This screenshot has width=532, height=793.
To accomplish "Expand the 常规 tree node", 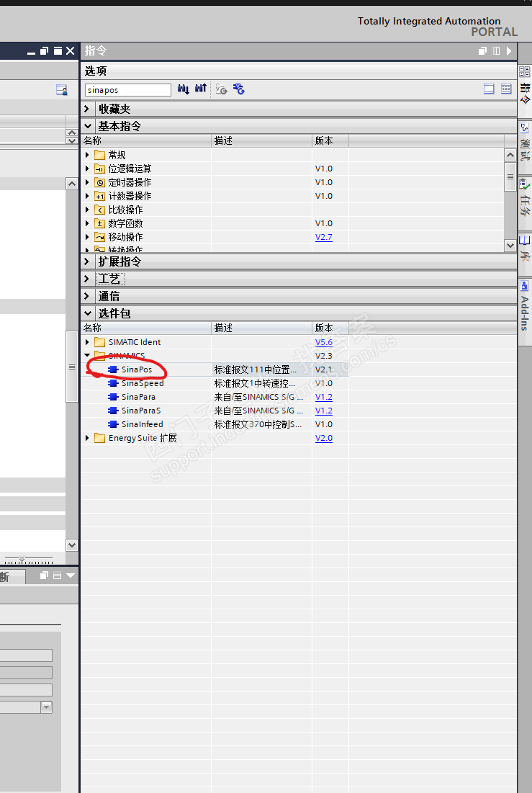I will coord(87,155).
